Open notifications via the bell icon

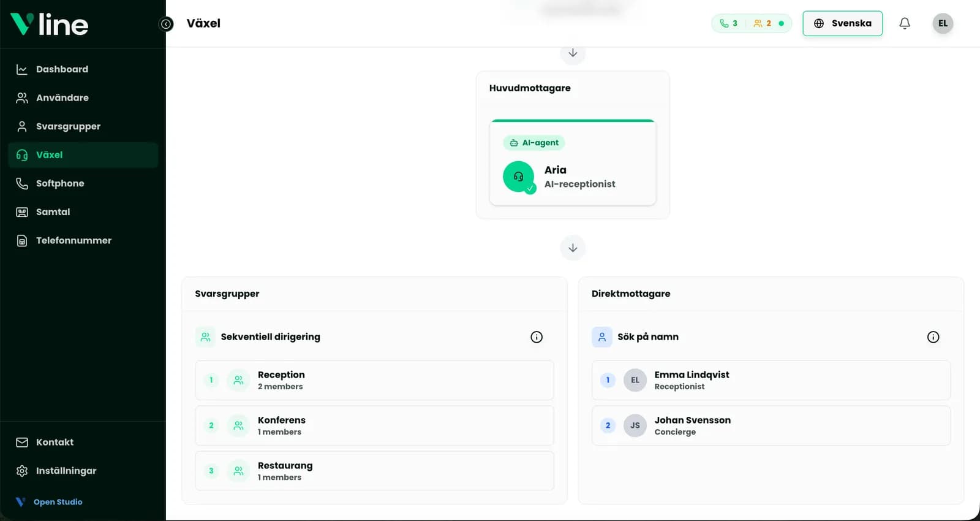click(x=905, y=23)
